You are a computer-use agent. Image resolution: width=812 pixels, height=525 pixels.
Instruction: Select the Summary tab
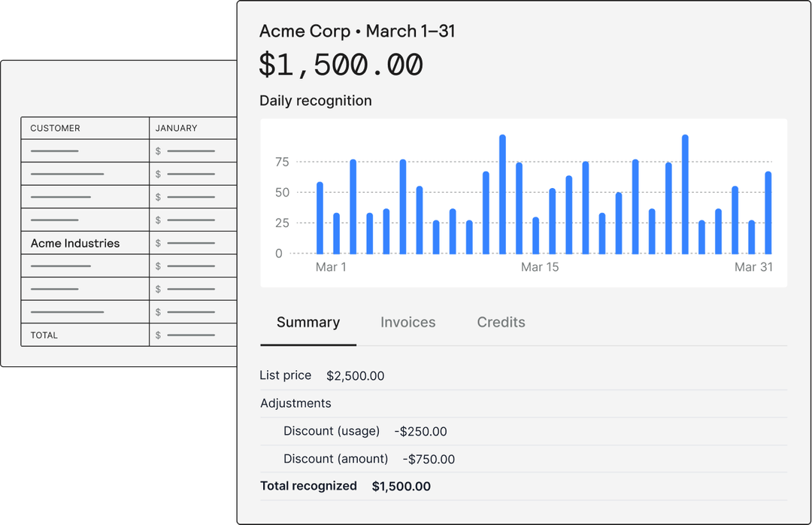pyautogui.click(x=308, y=322)
